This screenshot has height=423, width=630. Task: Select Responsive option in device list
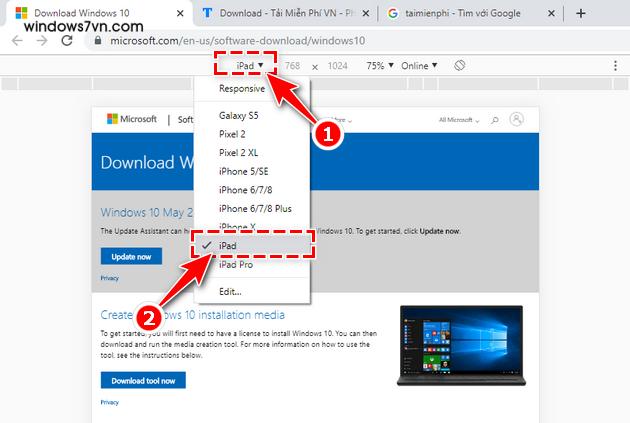point(241,89)
